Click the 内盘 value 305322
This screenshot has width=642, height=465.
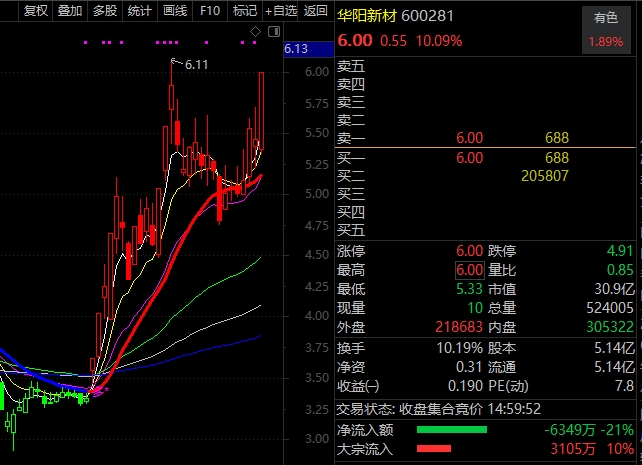tap(610, 327)
